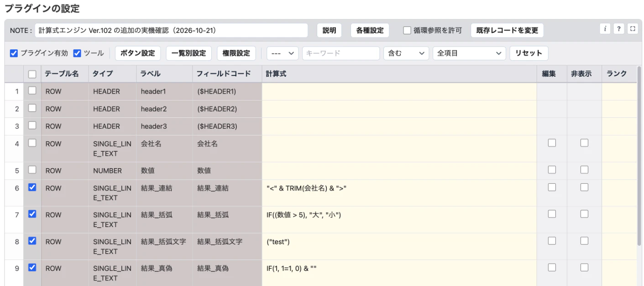
Task: Toggle fullscreen with the expand icon
Action: 633,29
